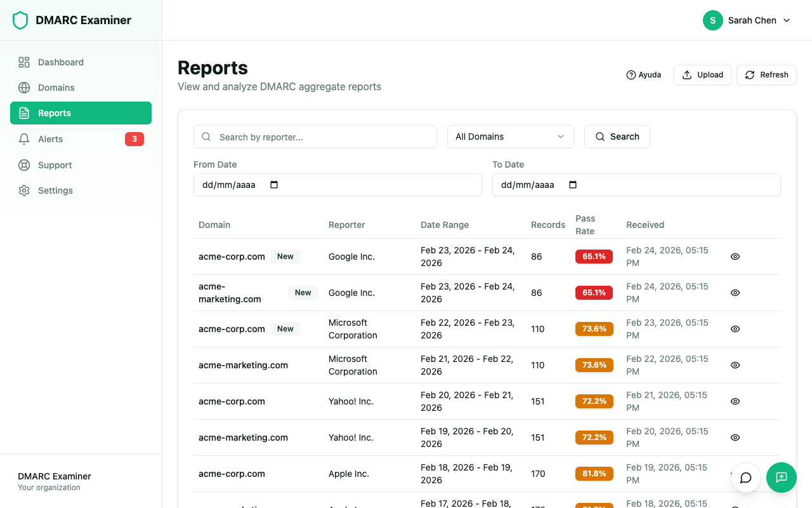Open calendar picker in From Date field

point(274,185)
